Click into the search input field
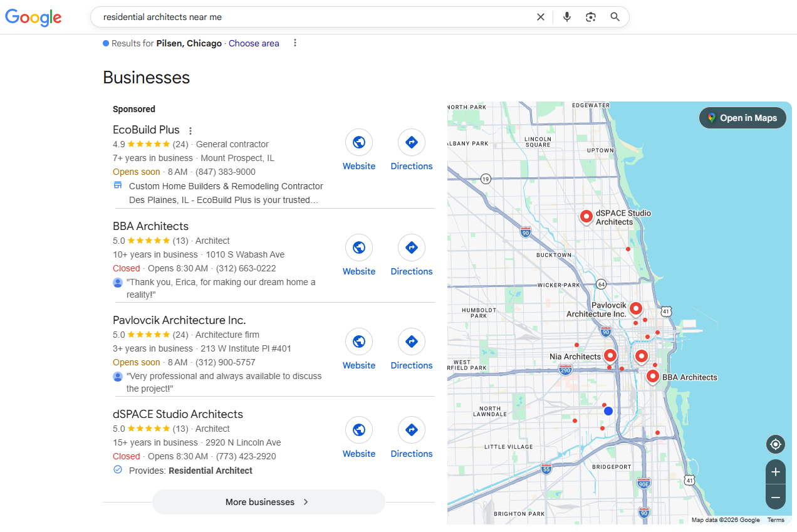 pos(313,18)
